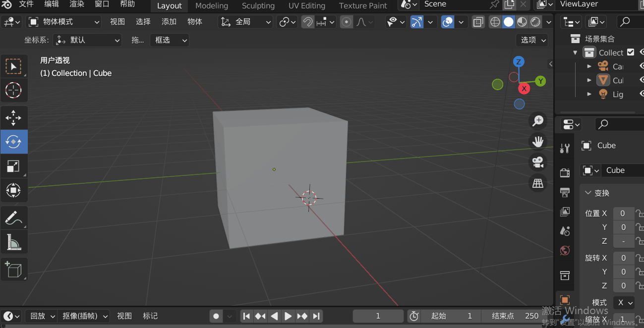
Task: Toggle snapping magnet button
Action: 308,22
